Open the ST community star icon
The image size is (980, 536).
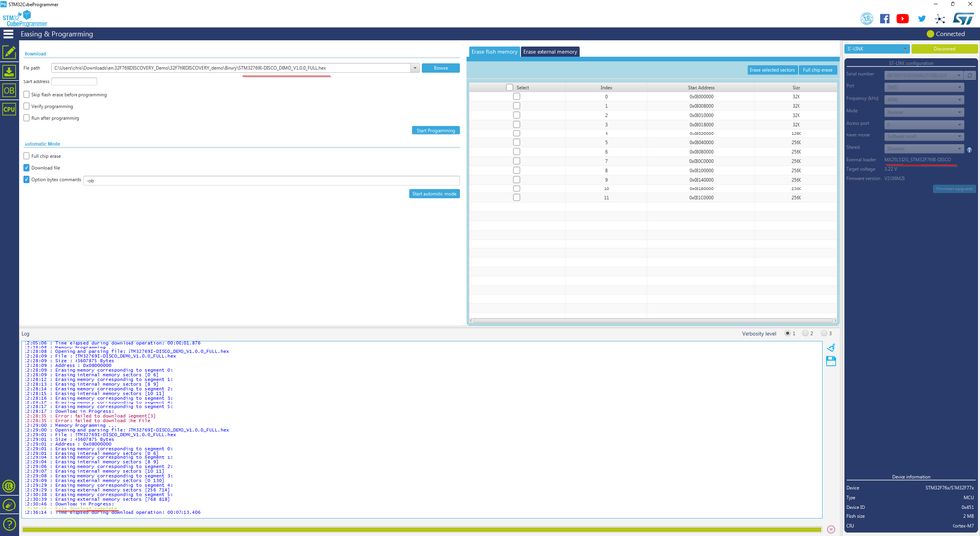[940, 18]
